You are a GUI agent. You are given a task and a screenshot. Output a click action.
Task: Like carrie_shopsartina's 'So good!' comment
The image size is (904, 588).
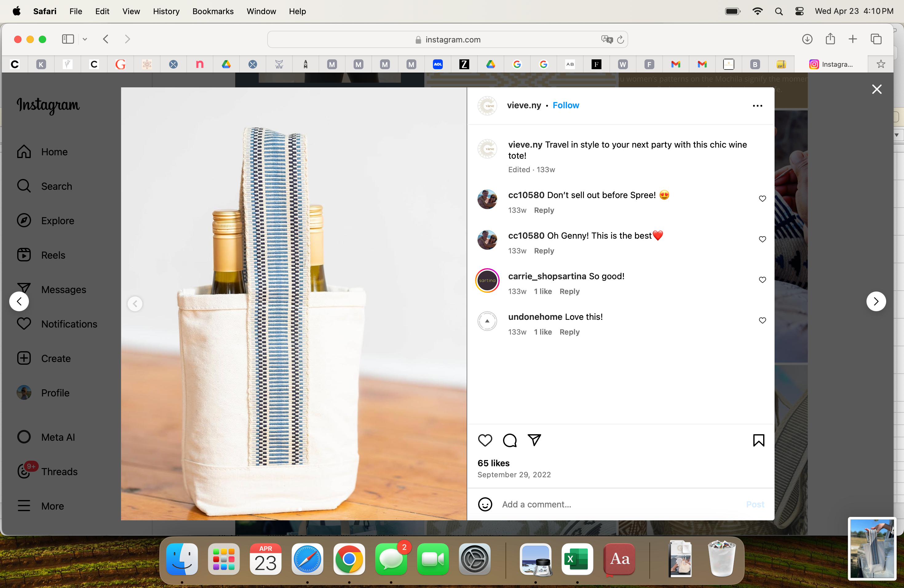click(x=762, y=280)
